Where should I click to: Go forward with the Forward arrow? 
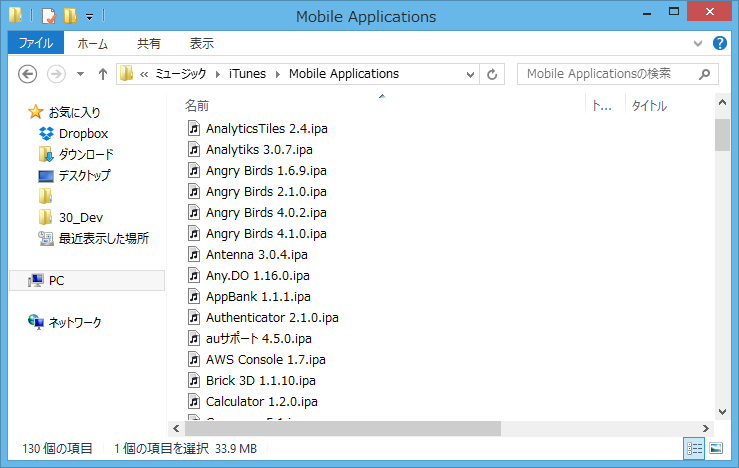pos(56,74)
